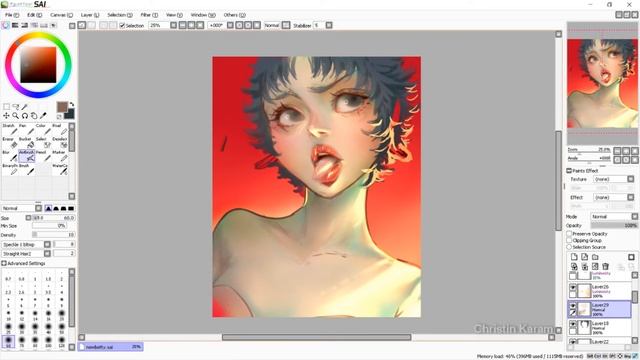Hide Layer26 using its eye icon
640x360 pixels.
573,288
